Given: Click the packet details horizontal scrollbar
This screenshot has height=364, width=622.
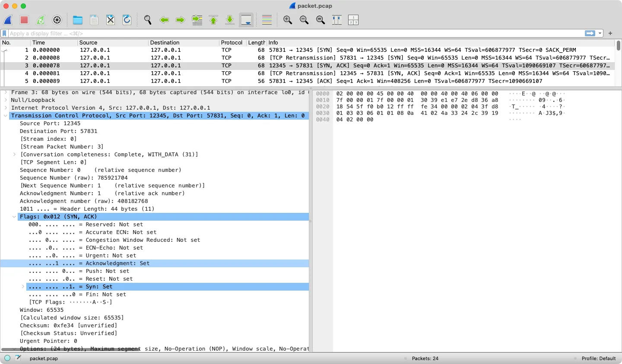Looking at the screenshot, I should (x=71, y=349).
